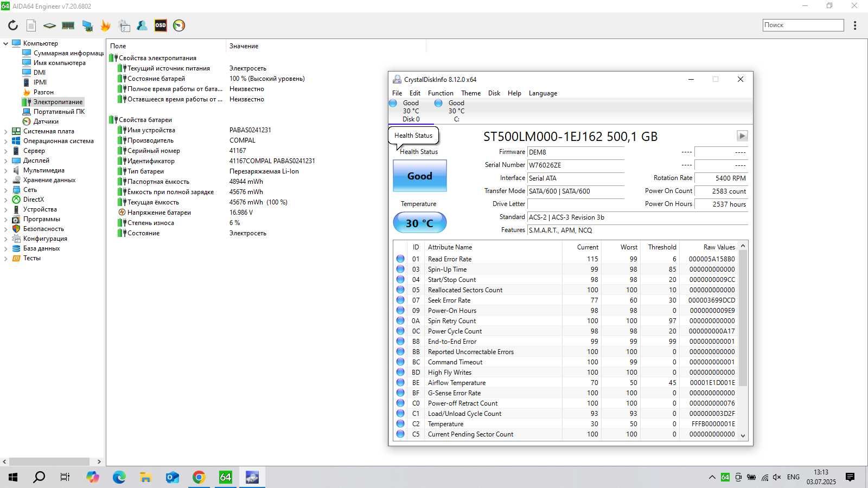Select Разгон in the tree
This screenshot has width=868, height=488.
tap(43, 92)
